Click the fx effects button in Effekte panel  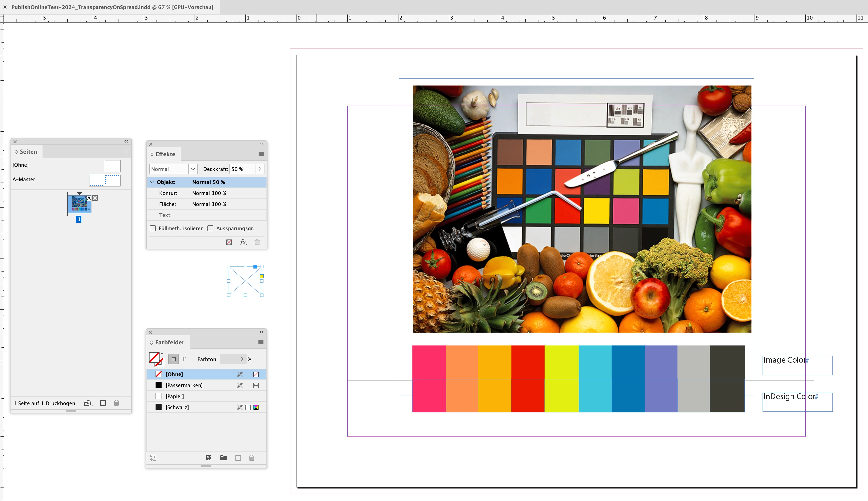243,242
